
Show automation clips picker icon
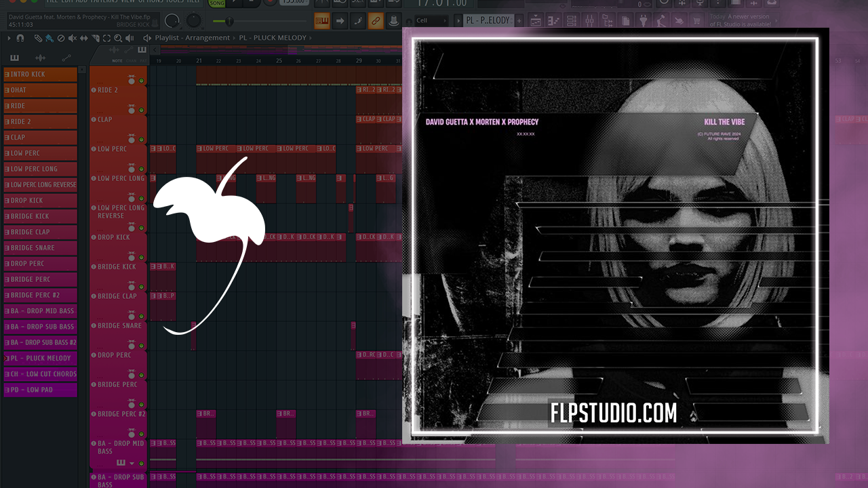point(66,58)
